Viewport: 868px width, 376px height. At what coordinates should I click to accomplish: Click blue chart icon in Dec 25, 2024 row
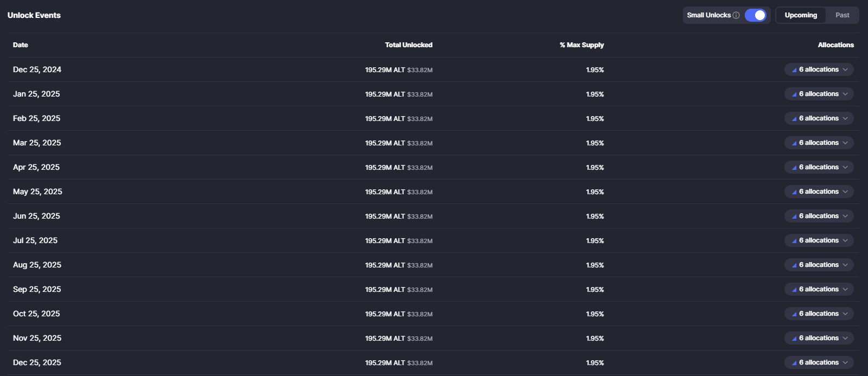[794, 70]
